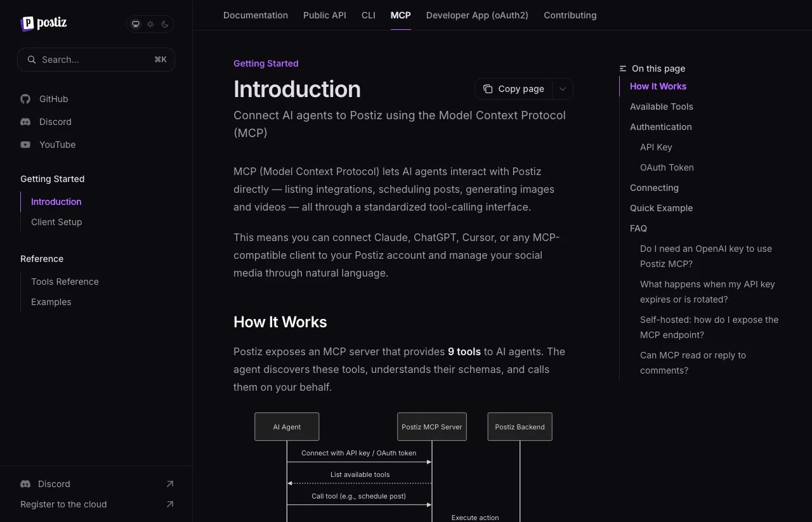Switch to the Documentation tab
The image size is (812, 522).
(x=256, y=15)
